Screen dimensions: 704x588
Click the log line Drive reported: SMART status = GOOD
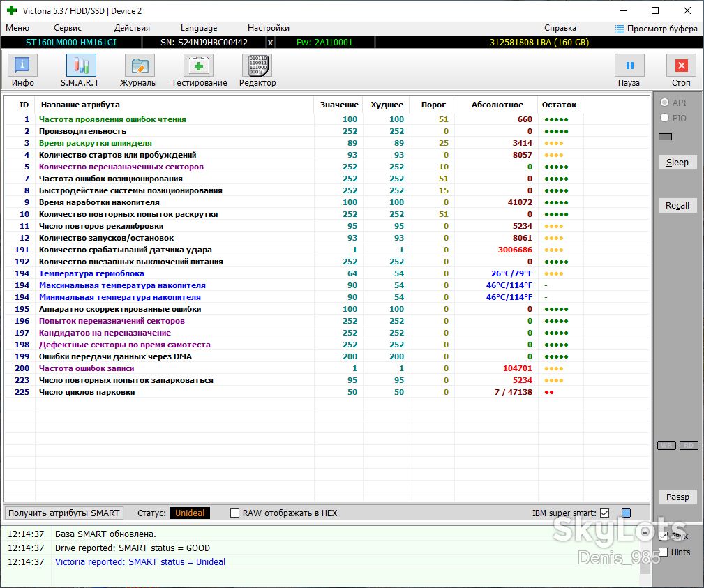[133, 548]
